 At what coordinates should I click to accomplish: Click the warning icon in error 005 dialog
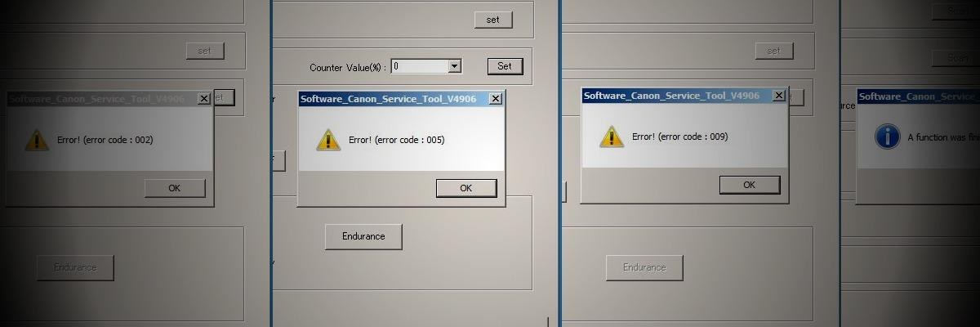(x=328, y=140)
